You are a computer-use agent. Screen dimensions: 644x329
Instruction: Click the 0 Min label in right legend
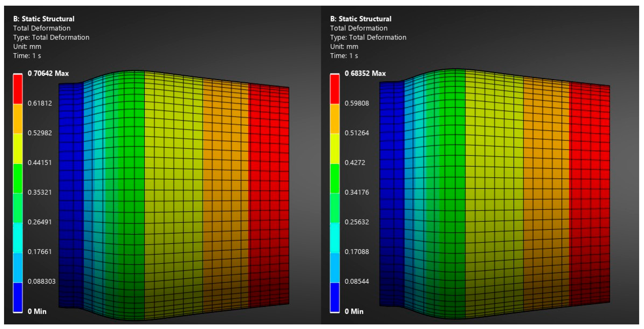pyautogui.click(x=354, y=311)
